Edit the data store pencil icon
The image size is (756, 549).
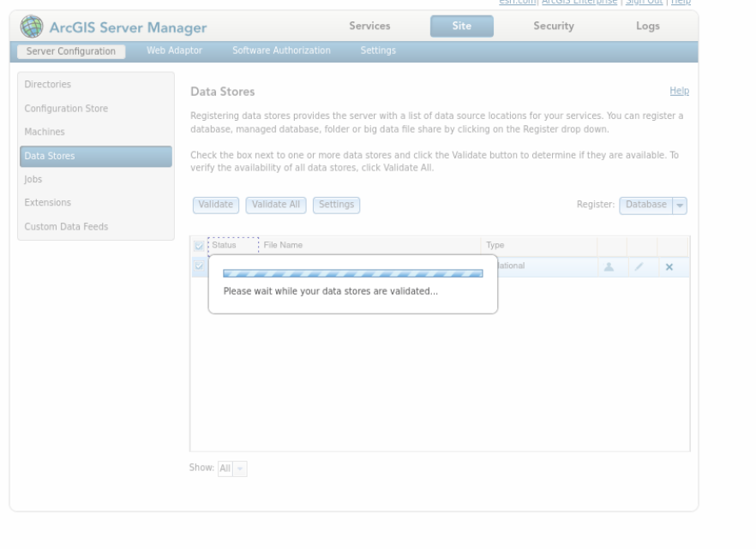(639, 267)
